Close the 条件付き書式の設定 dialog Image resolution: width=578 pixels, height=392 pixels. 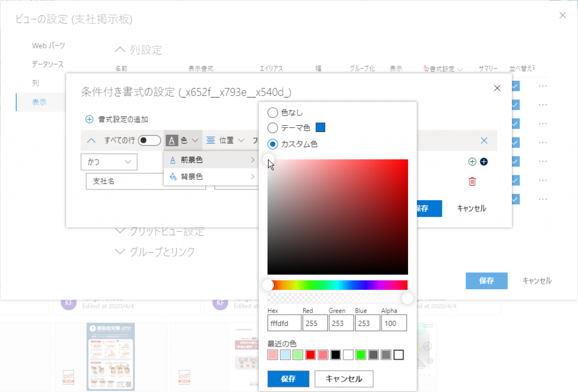(497, 88)
